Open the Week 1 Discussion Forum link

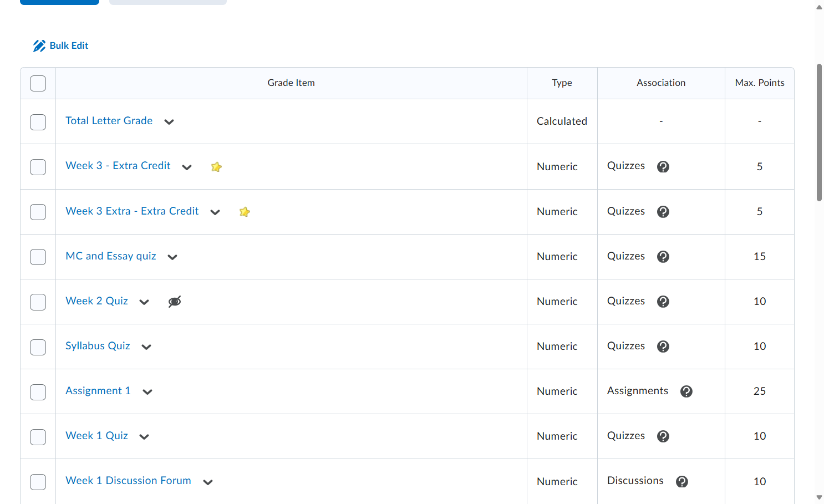click(x=128, y=481)
